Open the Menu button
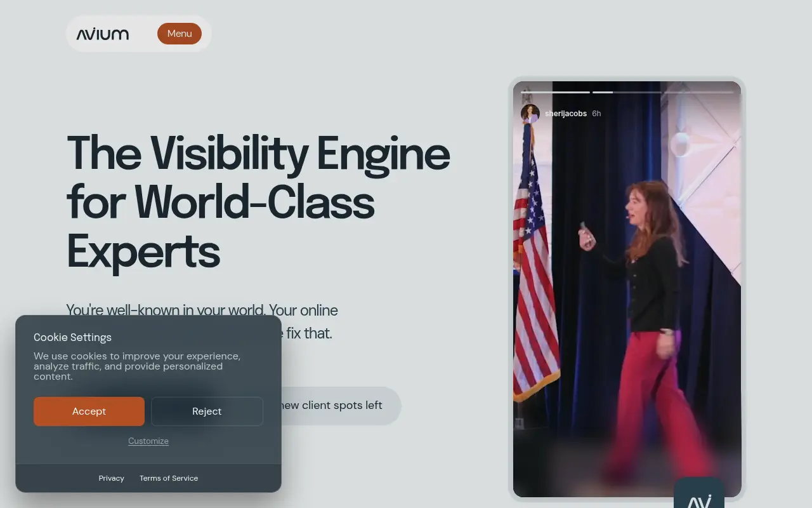Screen dimensions: 812x508 click(x=180, y=34)
